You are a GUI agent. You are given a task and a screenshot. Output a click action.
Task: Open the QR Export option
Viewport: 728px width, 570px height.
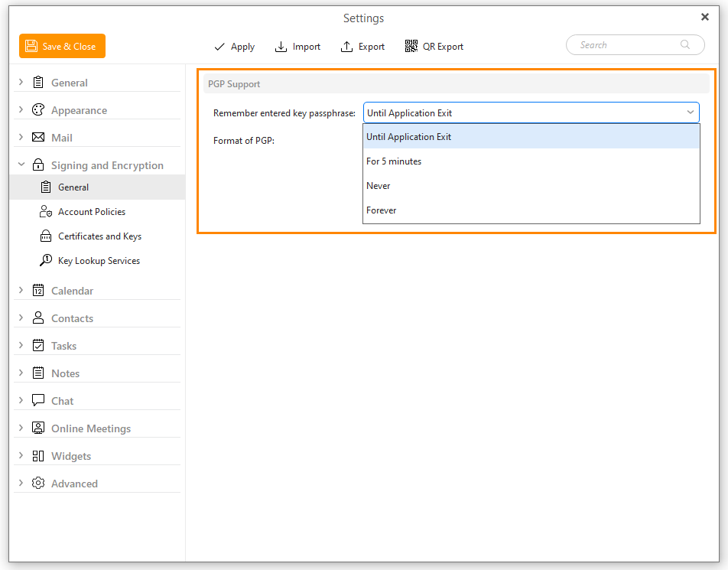coord(434,47)
